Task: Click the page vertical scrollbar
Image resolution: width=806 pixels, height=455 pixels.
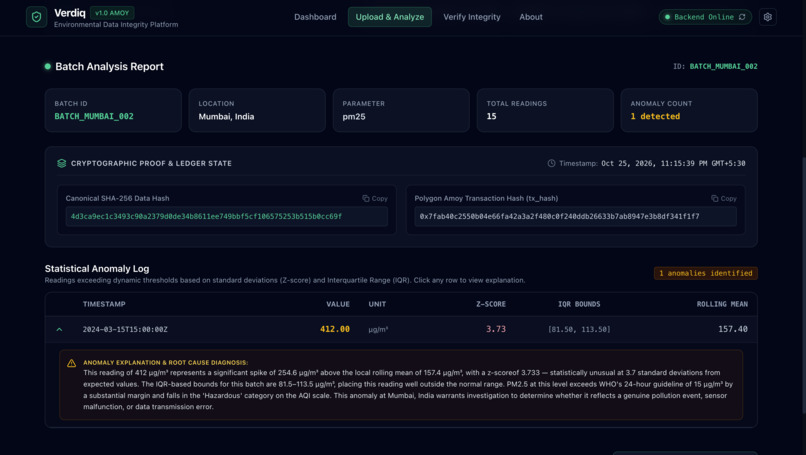Action: pos(803,285)
